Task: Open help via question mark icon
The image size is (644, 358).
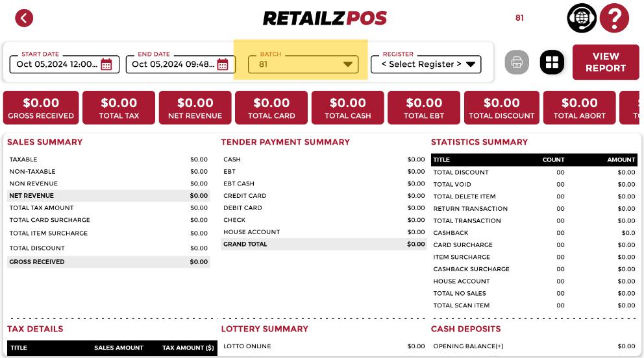Action: tap(614, 18)
